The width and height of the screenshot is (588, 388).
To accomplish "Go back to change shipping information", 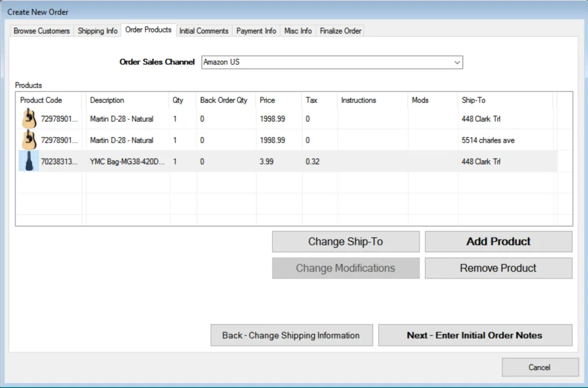I will 292,335.
